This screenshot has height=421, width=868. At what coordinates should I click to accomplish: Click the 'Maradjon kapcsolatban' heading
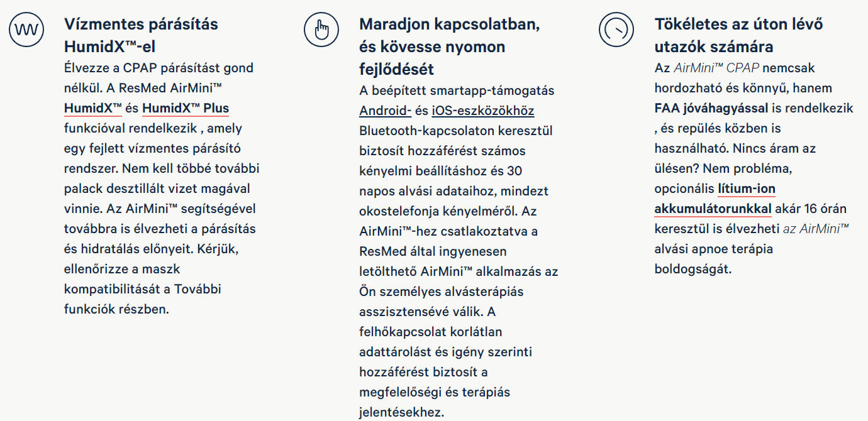[449, 25]
